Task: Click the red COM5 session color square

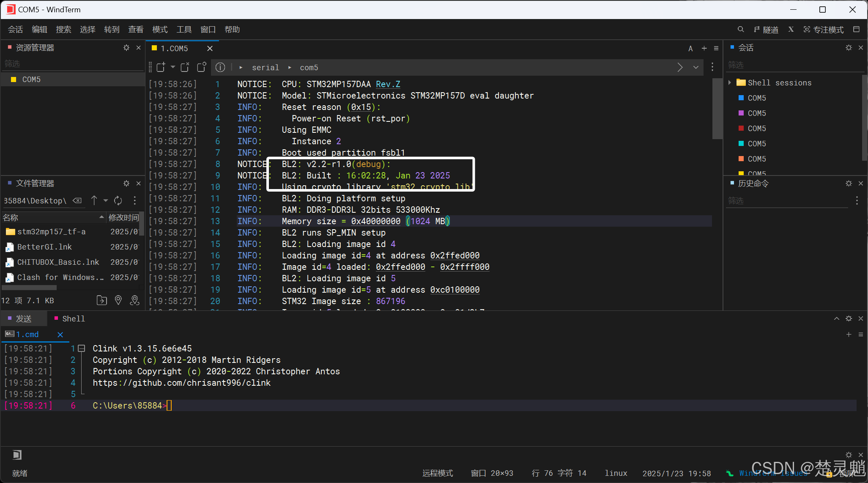Action: 741,128
